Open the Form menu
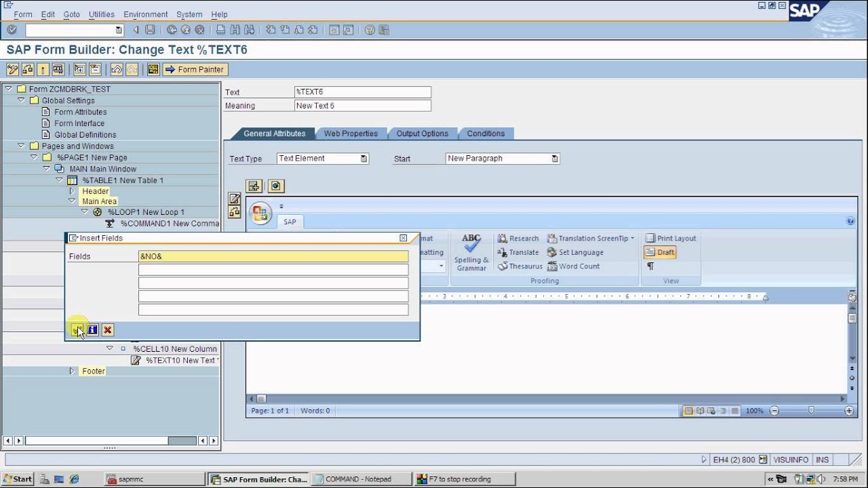The image size is (868, 488). click(x=22, y=14)
